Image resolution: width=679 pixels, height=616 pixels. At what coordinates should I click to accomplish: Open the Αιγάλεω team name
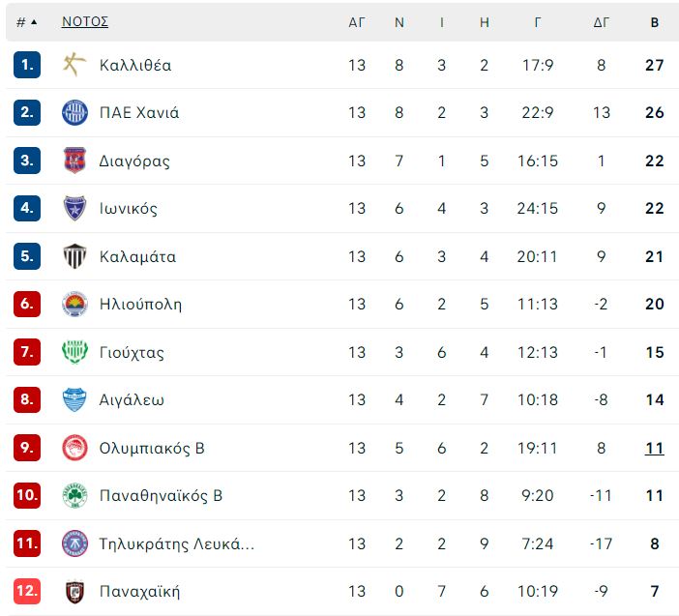tap(132, 400)
